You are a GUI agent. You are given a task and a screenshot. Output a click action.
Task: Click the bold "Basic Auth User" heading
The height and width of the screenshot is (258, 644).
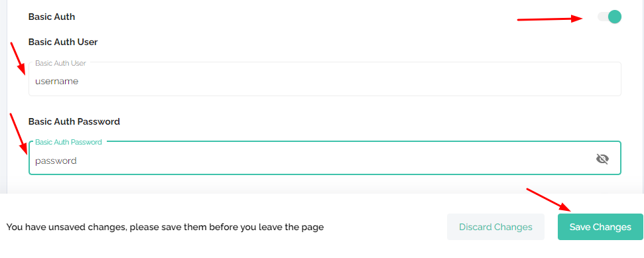pos(63,42)
